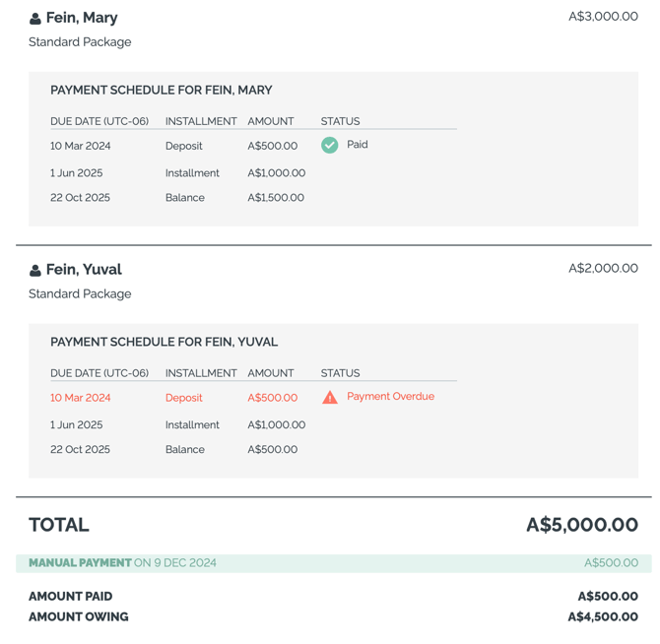The height and width of the screenshot is (644, 660).
Task: Click the Payment Schedule for Fein, Mary heading
Action: pyautogui.click(x=162, y=90)
